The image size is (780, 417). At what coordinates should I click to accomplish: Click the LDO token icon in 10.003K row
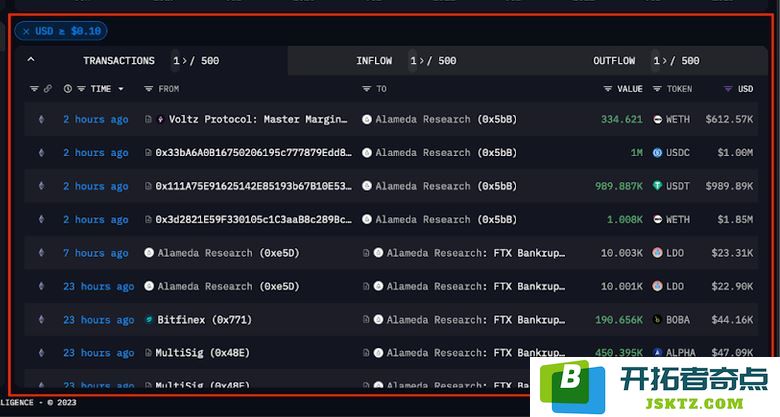click(x=658, y=253)
